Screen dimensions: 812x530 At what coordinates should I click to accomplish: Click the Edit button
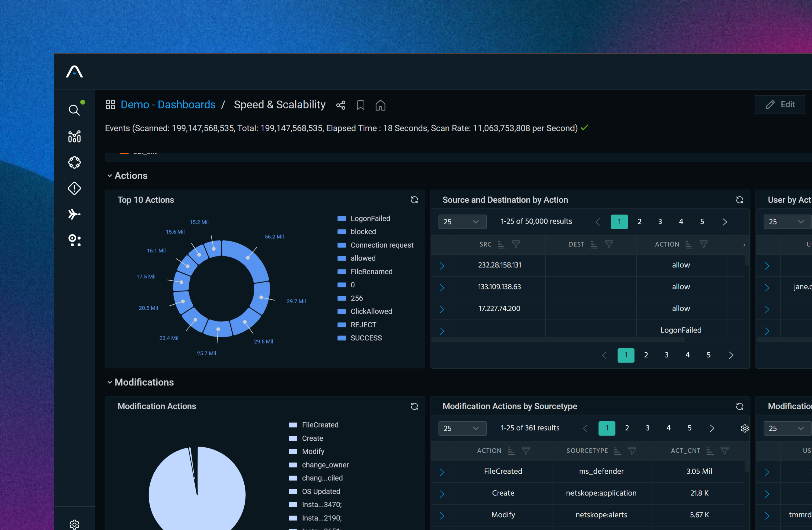780,104
